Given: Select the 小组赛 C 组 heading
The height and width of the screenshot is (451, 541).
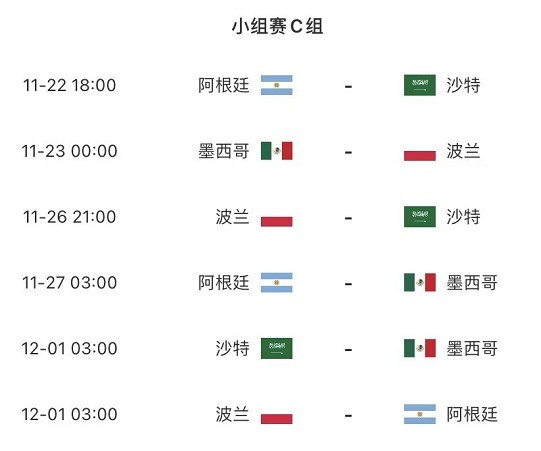Looking at the screenshot, I should (x=277, y=26).
